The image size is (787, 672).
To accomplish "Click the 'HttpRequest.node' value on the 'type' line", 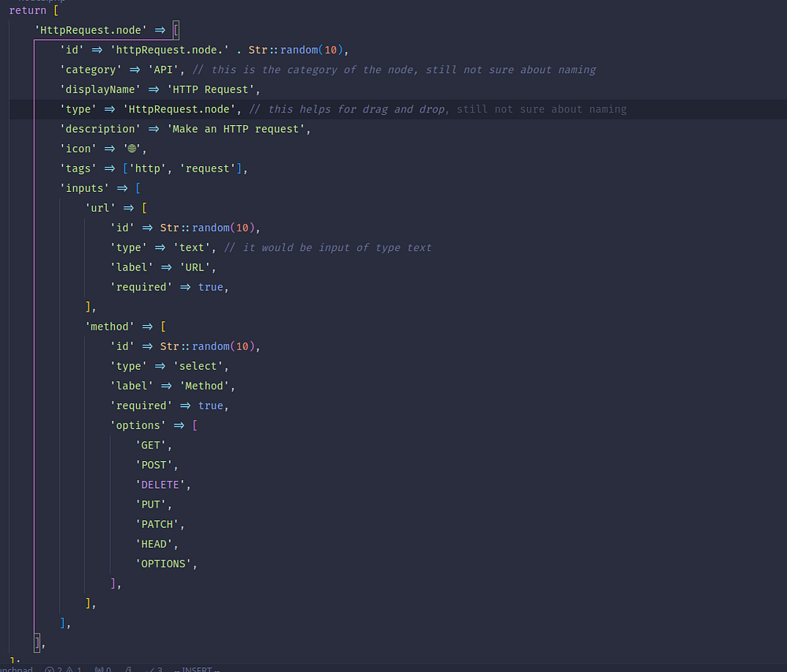I will click(x=179, y=109).
